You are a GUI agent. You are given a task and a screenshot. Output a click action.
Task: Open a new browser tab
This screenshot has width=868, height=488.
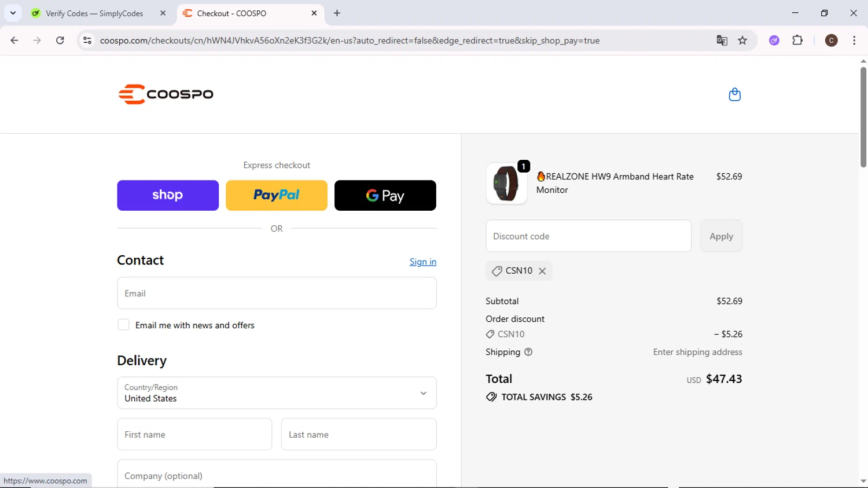click(337, 13)
